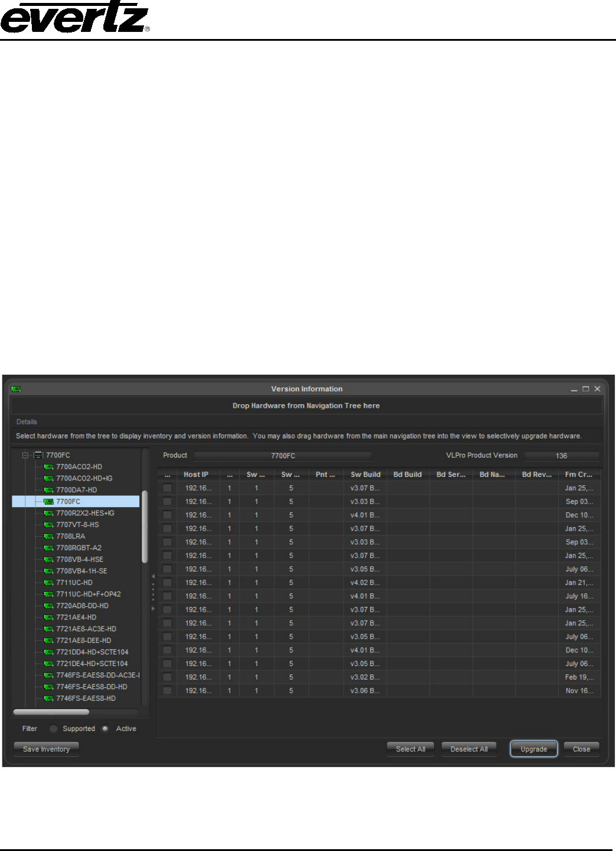This screenshot has height=851, width=616.
Task: Click the Fm Cr... column header
Action: pyautogui.click(x=579, y=475)
